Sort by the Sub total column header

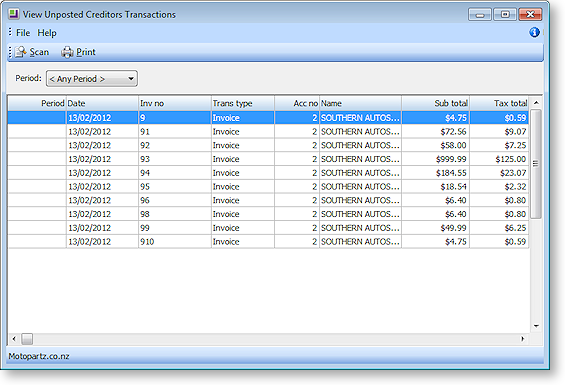coord(435,103)
